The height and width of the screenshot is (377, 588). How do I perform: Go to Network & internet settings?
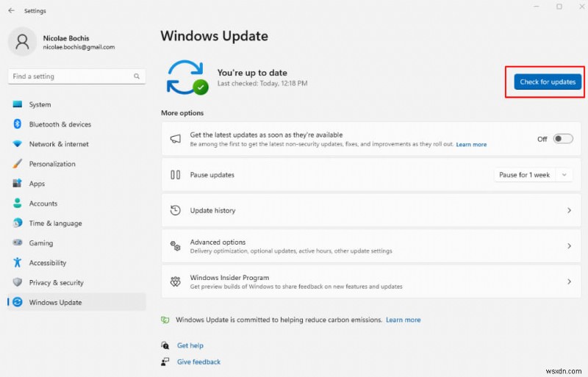[76, 144]
